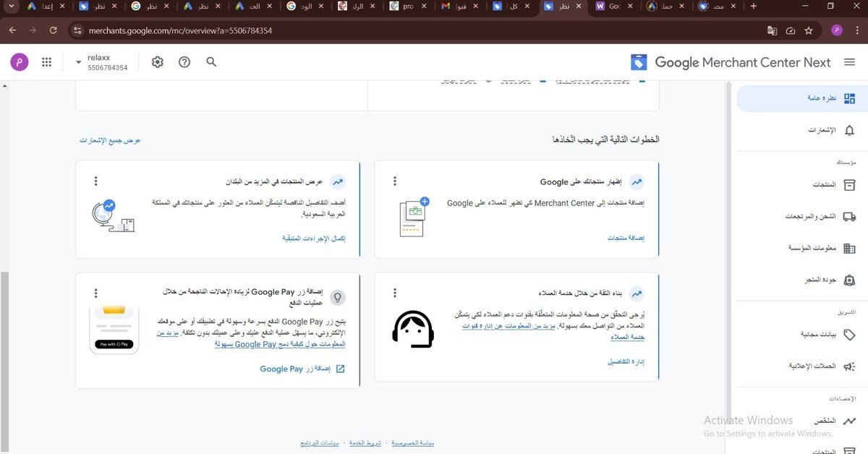Viewport: 868px width, 454px height.
Task: Expand the relaxx account dropdown
Action: coord(78,63)
